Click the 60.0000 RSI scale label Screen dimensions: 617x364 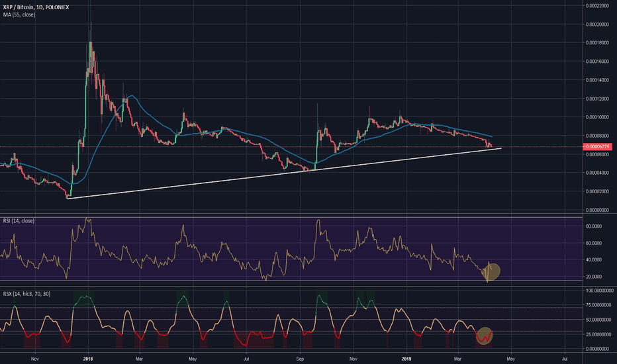pyautogui.click(x=594, y=243)
